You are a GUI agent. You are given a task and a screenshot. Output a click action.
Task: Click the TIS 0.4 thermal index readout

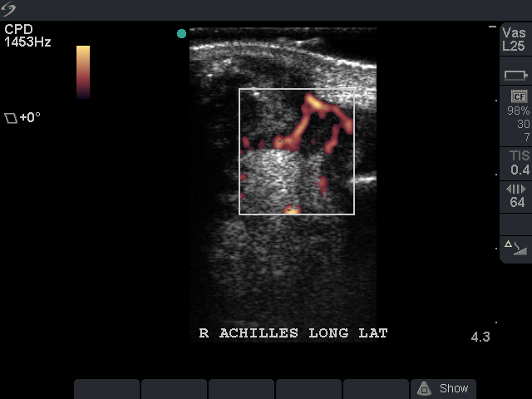(519, 163)
